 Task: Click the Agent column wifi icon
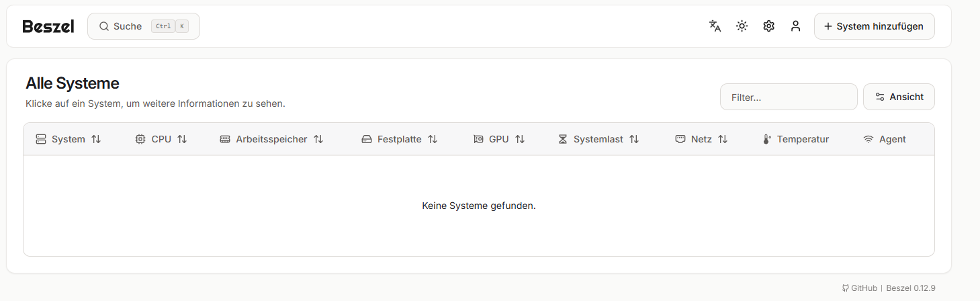(x=868, y=139)
